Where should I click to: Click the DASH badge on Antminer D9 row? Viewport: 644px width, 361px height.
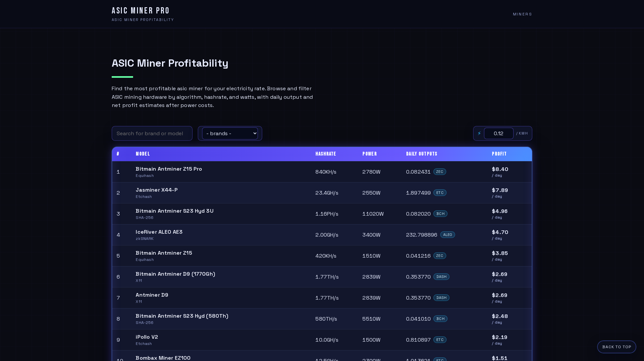tap(441, 298)
